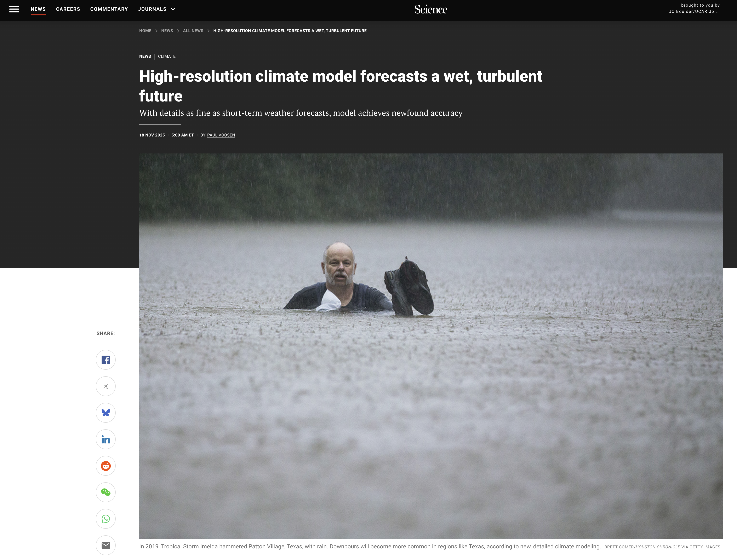Share article via WhatsApp
The width and height of the screenshot is (737, 560).
(x=106, y=519)
